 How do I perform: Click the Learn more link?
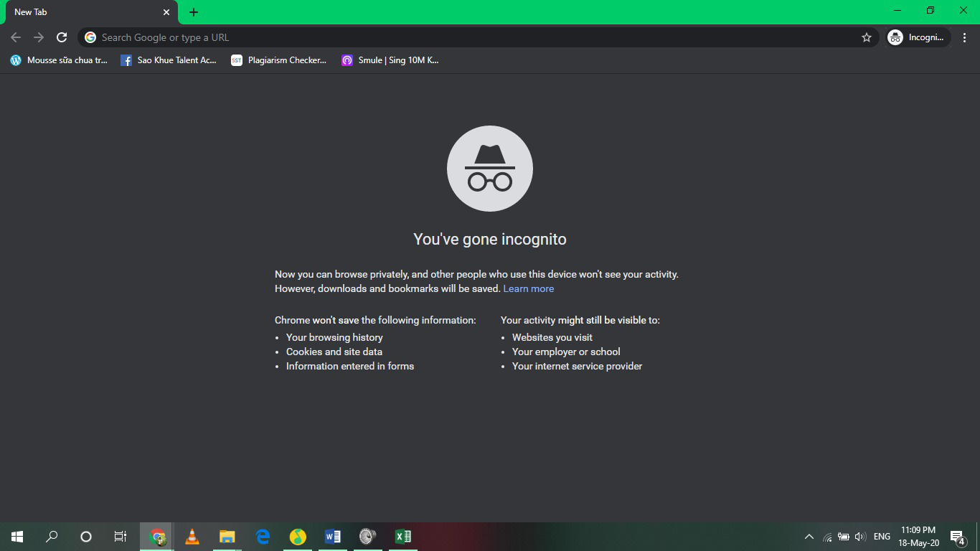528,288
